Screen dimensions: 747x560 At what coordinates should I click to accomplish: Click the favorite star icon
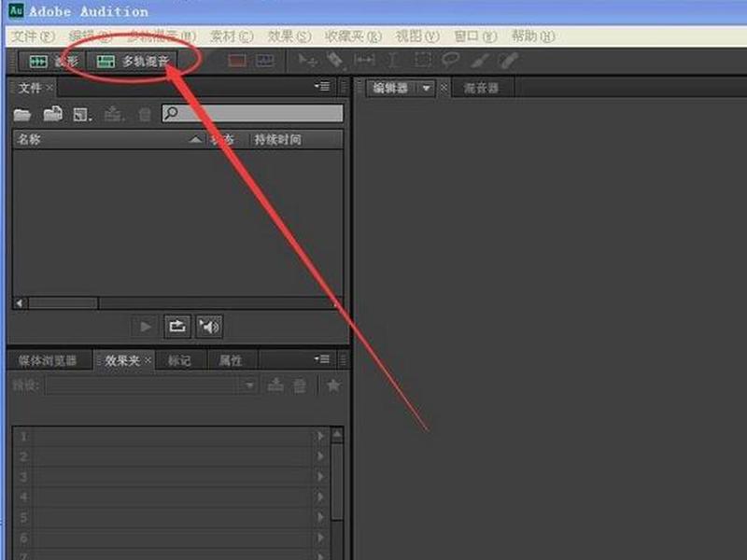point(333,385)
